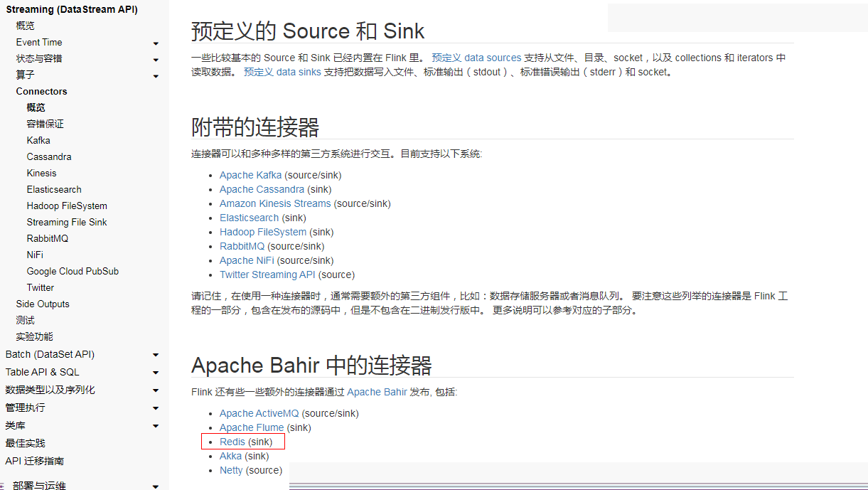
Task: Open the NiFi sidebar page
Action: point(35,255)
